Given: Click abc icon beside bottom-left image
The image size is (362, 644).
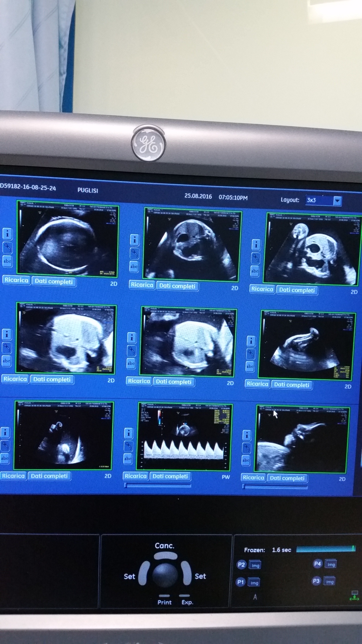Looking at the screenshot, I should pos(5,458).
